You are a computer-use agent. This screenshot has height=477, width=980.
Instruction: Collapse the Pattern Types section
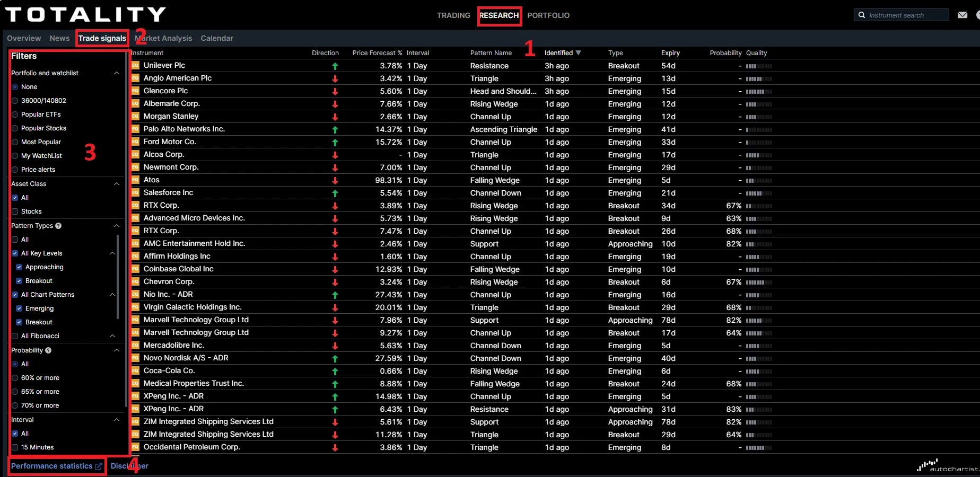pos(117,226)
